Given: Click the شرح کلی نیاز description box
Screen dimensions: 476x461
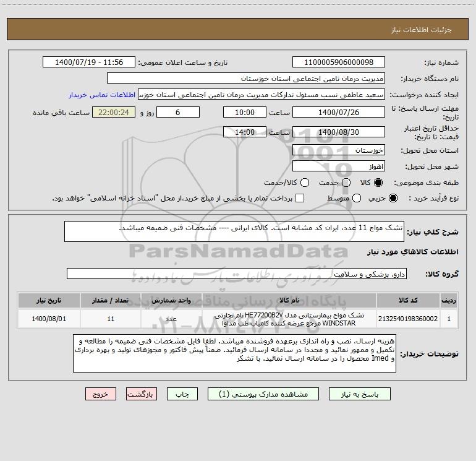Looking at the screenshot, I should click(234, 231).
